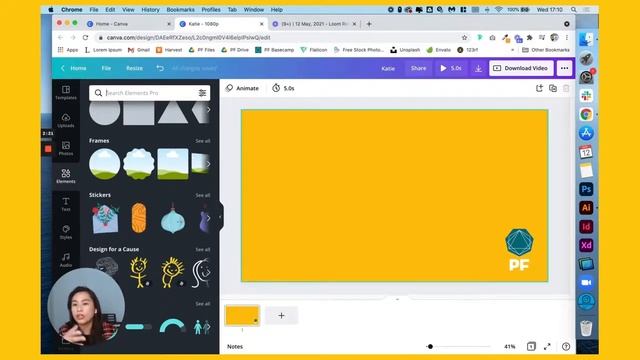The image size is (640, 360).
Task: Open a new Chrome tab
Action: pyautogui.click(x=369, y=24)
